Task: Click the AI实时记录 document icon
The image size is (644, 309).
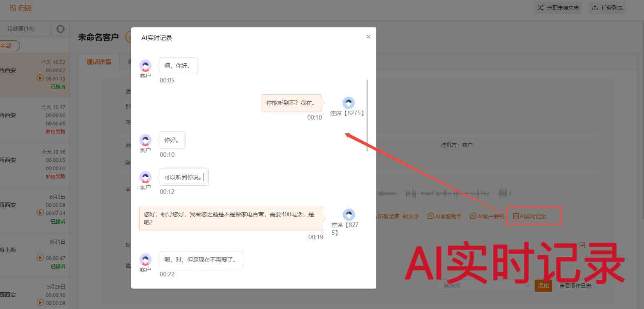Action: pyautogui.click(x=516, y=216)
